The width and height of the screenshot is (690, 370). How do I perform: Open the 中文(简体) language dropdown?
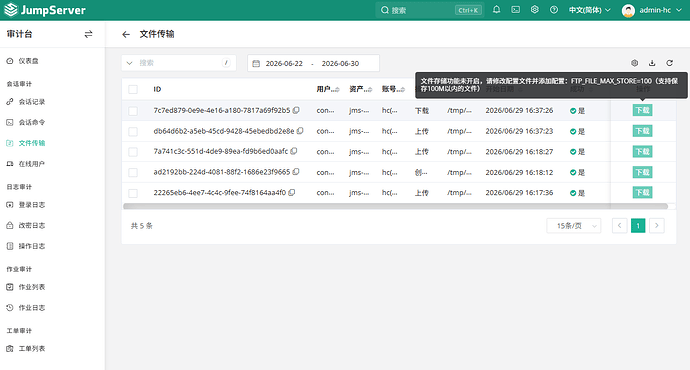pyautogui.click(x=589, y=10)
